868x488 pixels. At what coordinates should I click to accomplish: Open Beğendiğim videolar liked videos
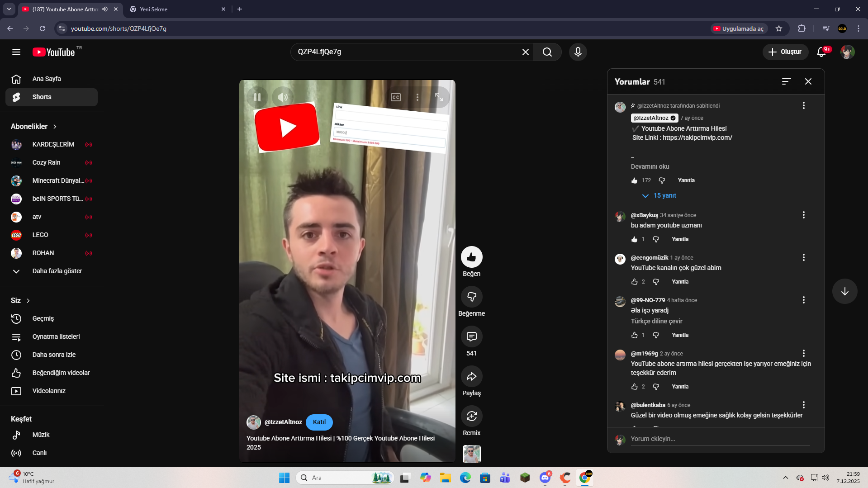[x=52, y=373]
